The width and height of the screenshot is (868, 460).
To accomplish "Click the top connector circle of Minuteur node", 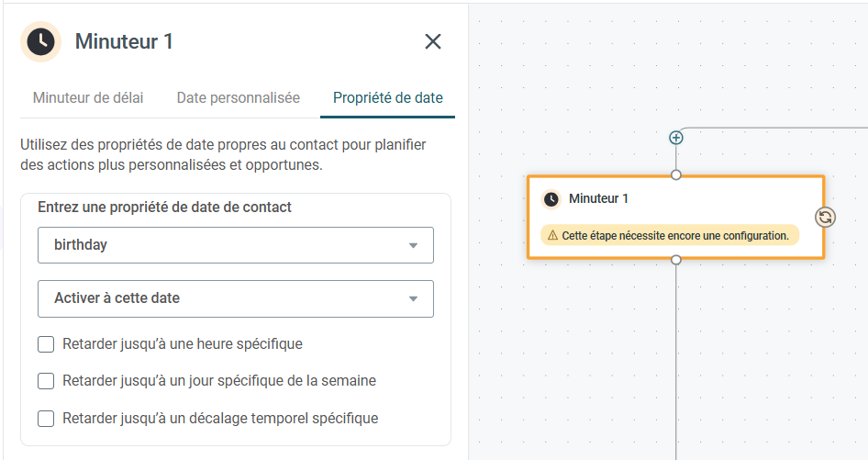I will click(676, 175).
